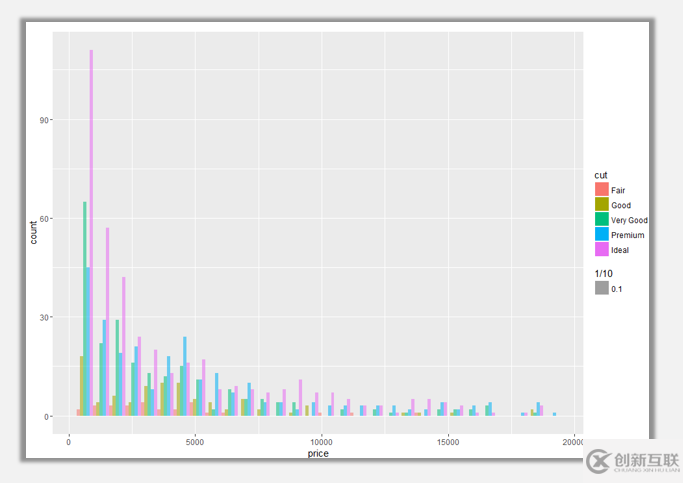Select the 'Very Good' legend label
This screenshot has height=483, width=683.
[x=629, y=220]
